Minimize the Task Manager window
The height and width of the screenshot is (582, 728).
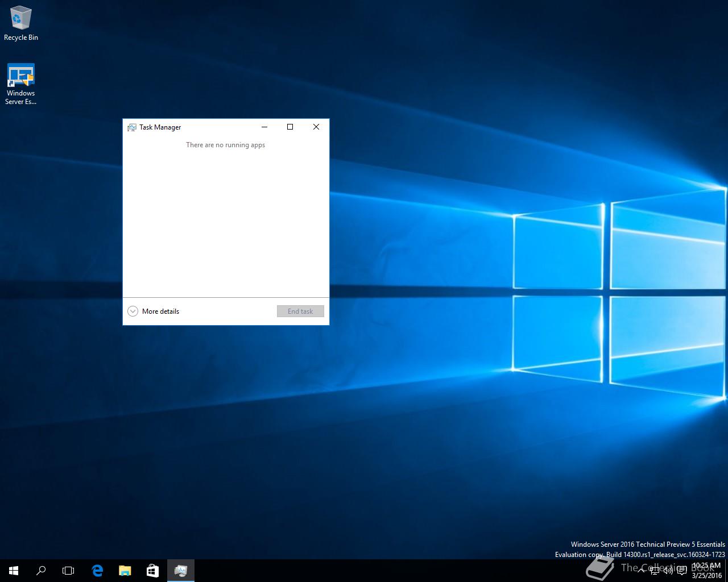pyautogui.click(x=264, y=127)
